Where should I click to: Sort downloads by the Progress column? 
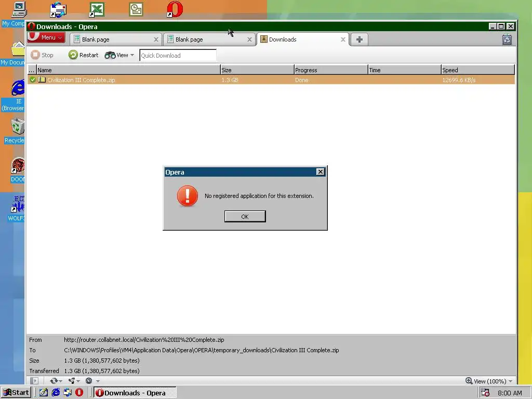(x=331, y=70)
